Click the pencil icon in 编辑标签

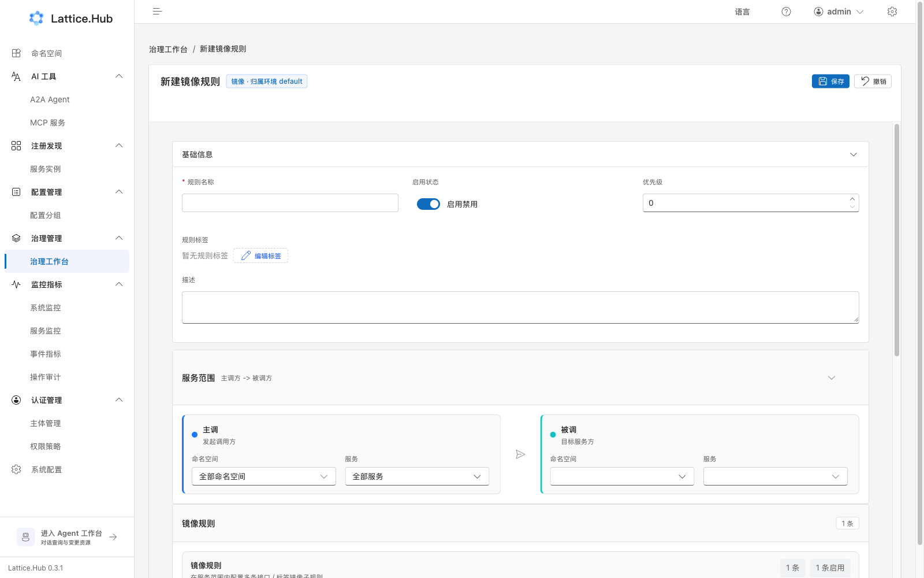click(x=246, y=255)
